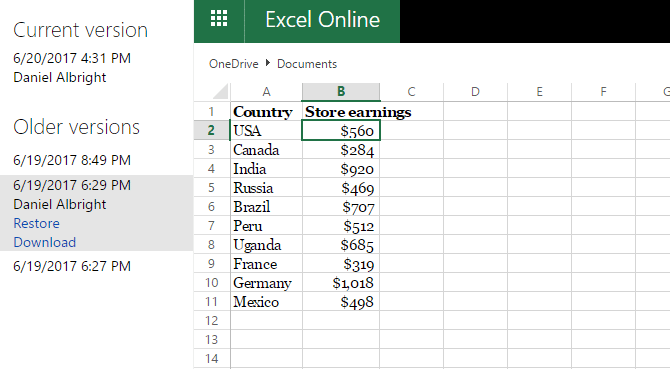This screenshot has width=670, height=369.
Task: Open the OneDrive breadcrumb link
Action: tap(234, 64)
